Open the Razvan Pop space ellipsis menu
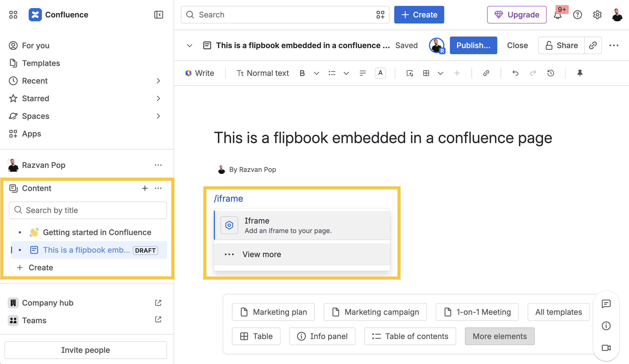 click(x=158, y=165)
